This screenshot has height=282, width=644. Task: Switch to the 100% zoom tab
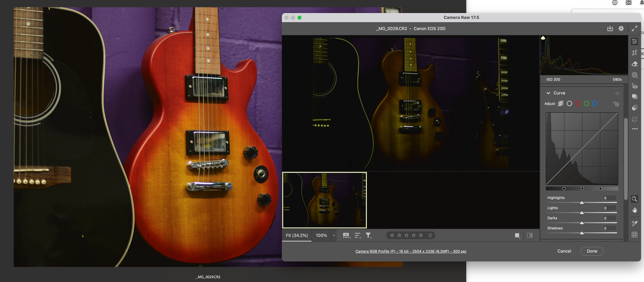321,235
